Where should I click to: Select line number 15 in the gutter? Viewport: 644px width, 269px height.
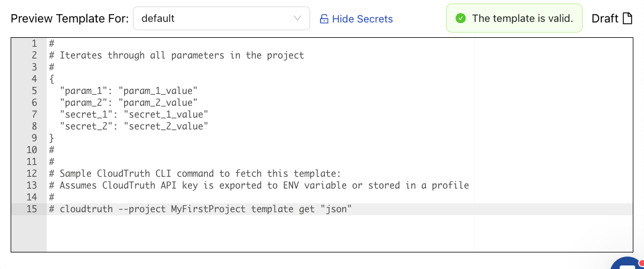pos(32,209)
